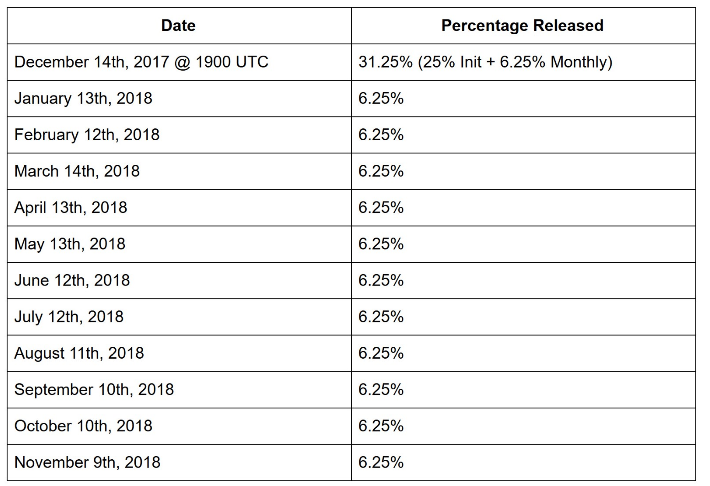Image resolution: width=710 pixels, height=486 pixels.
Task: Click the August 11th, 2018 cell
Action: point(79,353)
